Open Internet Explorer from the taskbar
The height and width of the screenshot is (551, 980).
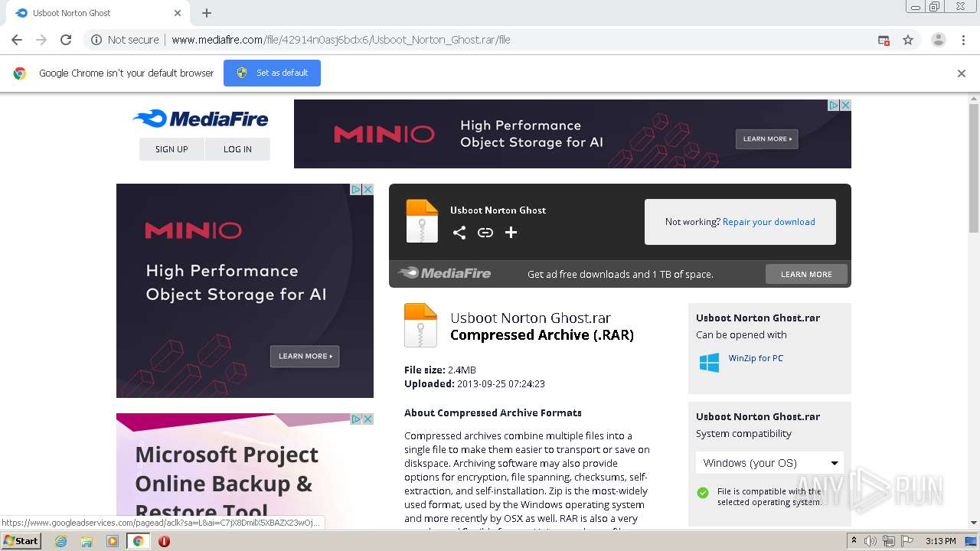click(x=61, y=541)
